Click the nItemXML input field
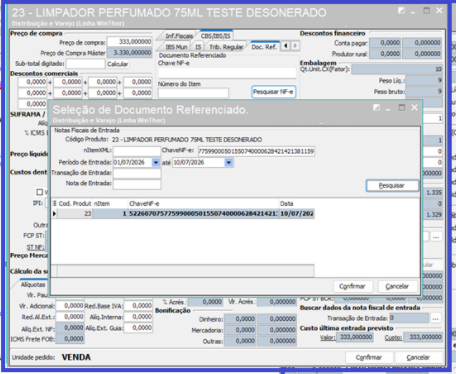 point(137,151)
